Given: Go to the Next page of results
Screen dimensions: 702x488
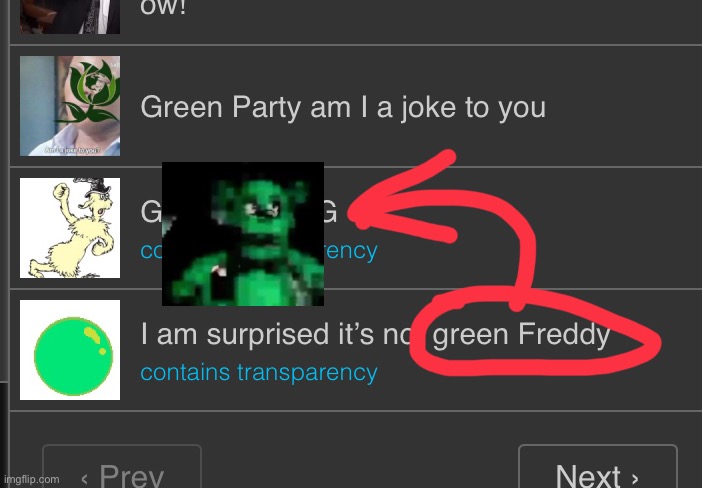Looking at the screenshot, I should [597, 467].
